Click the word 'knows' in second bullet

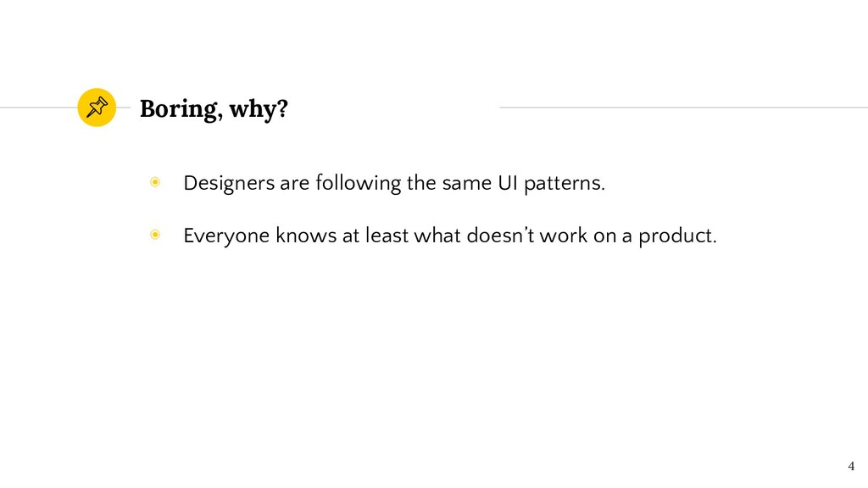306,236
